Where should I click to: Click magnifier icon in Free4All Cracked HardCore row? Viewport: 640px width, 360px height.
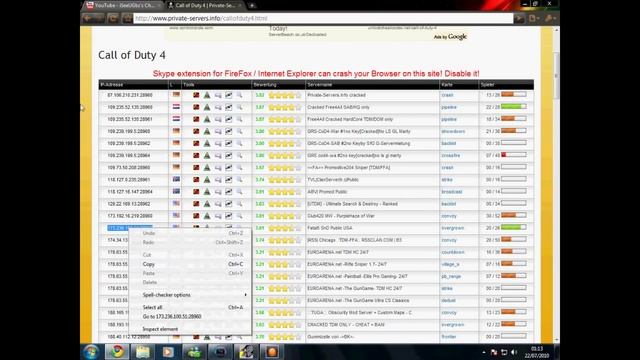point(239,119)
